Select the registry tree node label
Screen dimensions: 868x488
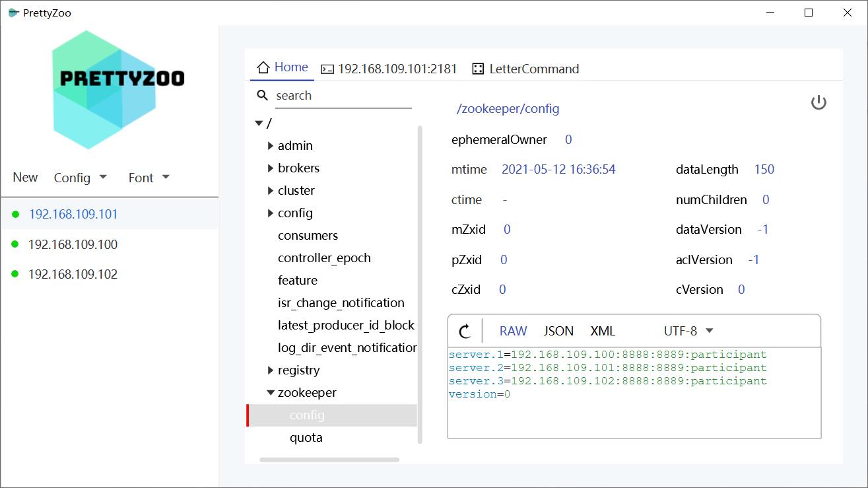pyautogui.click(x=299, y=370)
